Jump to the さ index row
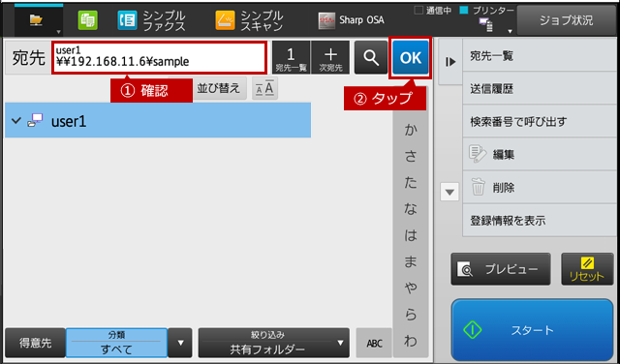620x364 pixels. click(x=411, y=157)
